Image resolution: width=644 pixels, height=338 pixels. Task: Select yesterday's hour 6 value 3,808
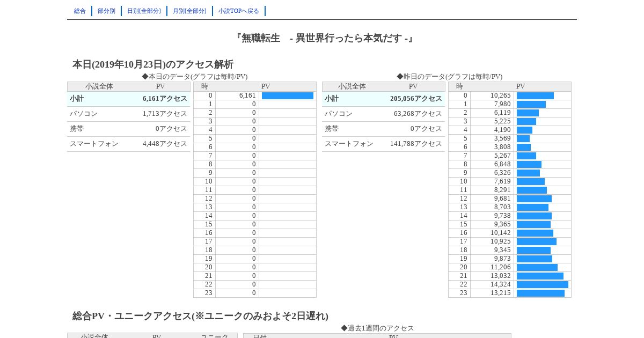(502, 147)
